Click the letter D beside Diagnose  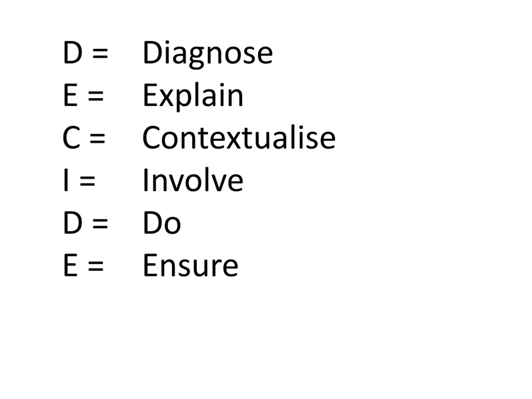coord(73,53)
